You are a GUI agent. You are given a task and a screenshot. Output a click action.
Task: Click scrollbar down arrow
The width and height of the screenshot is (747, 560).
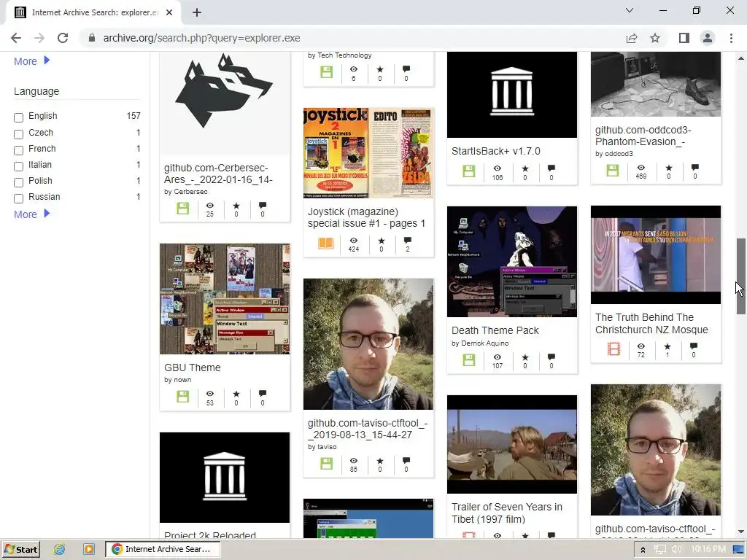coord(741,532)
